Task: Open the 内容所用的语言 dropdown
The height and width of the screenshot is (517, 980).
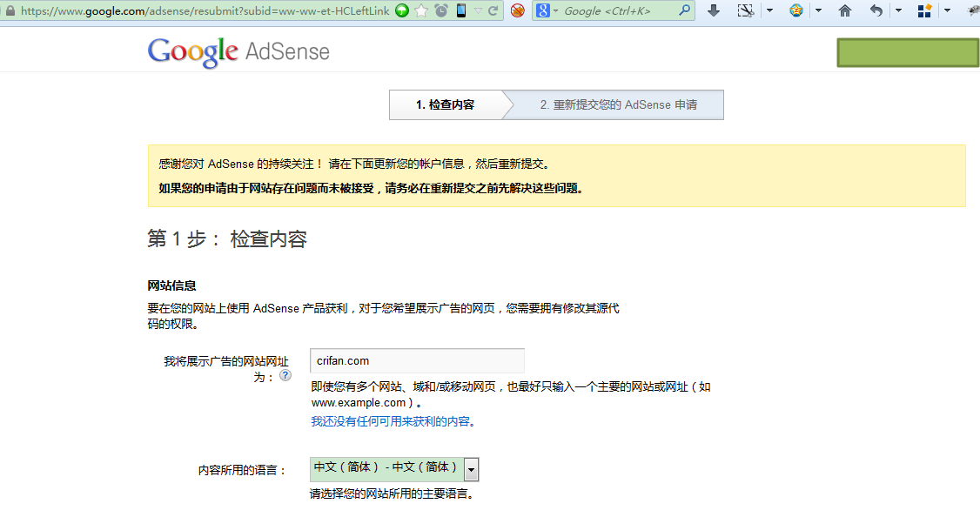Action: [x=394, y=469]
